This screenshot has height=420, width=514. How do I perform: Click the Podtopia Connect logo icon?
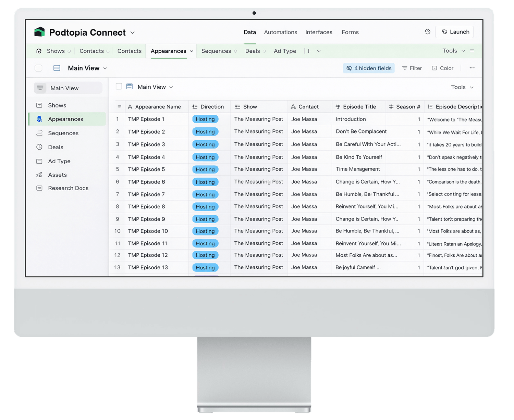[x=40, y=32]
